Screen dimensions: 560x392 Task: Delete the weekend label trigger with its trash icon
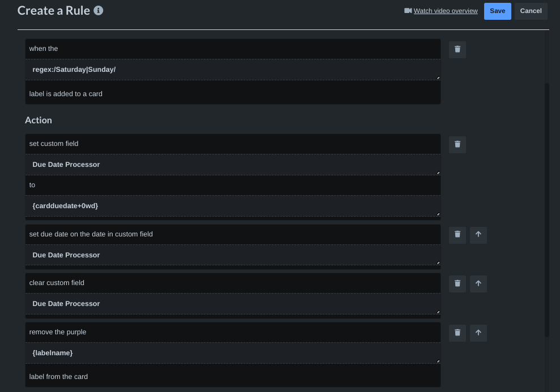click(x=457, y=49)
